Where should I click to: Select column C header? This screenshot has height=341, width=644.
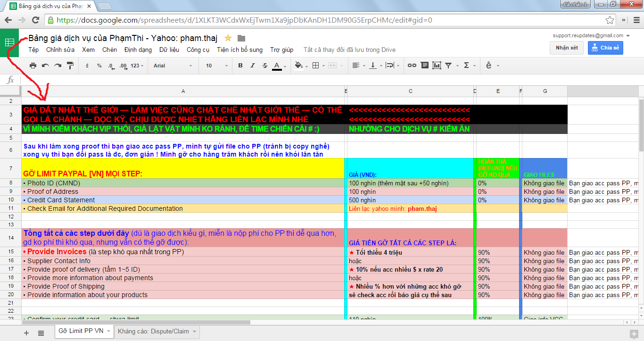(410, 91)
